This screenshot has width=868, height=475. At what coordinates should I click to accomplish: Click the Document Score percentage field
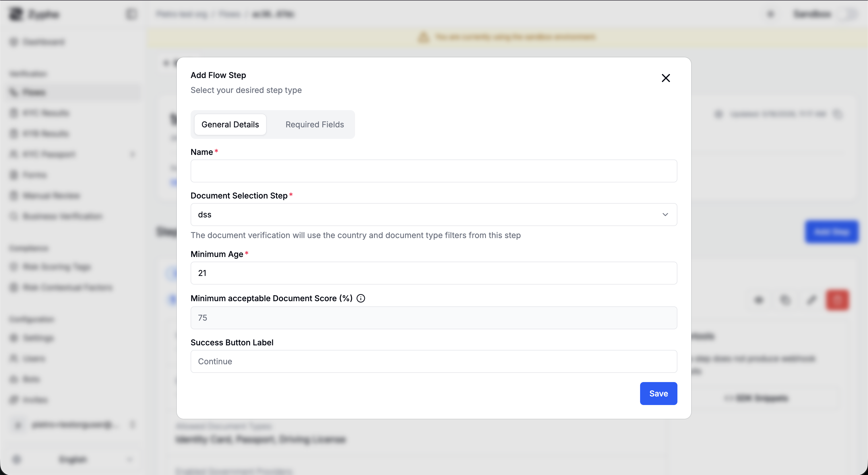pos(434,318)
